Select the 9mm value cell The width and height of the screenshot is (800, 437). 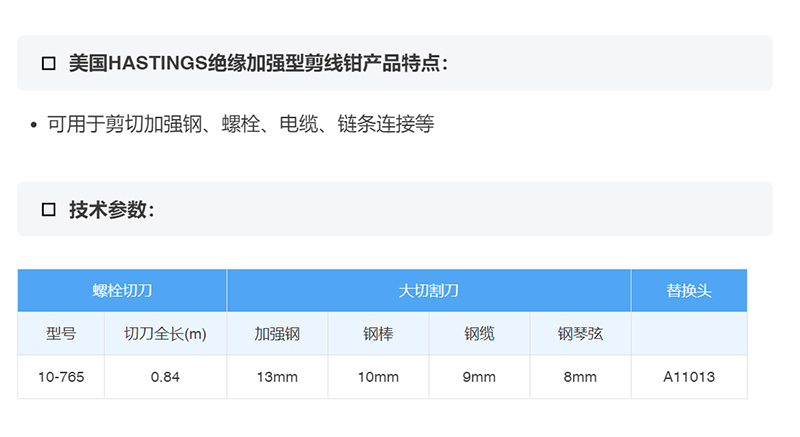click(479, 377)
